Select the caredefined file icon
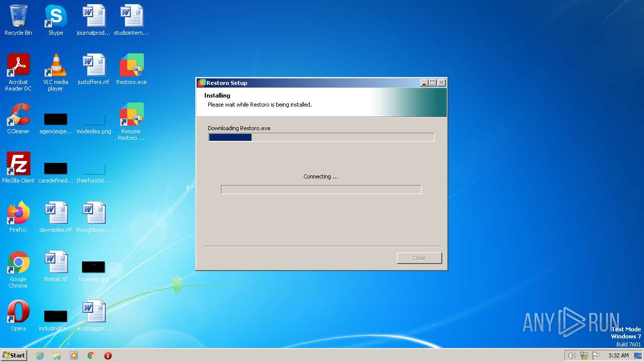Image resolution: width=644 pixels, height=362 pixels. click(x=55, y=172)
